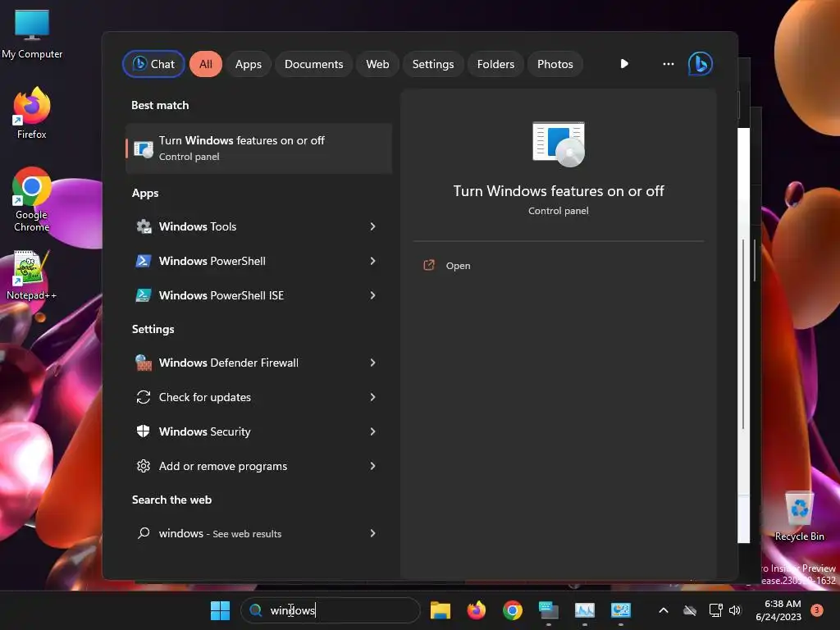840x630 pixels.
Task: Select Check for updates label
Action: click(x=204, y=397)
